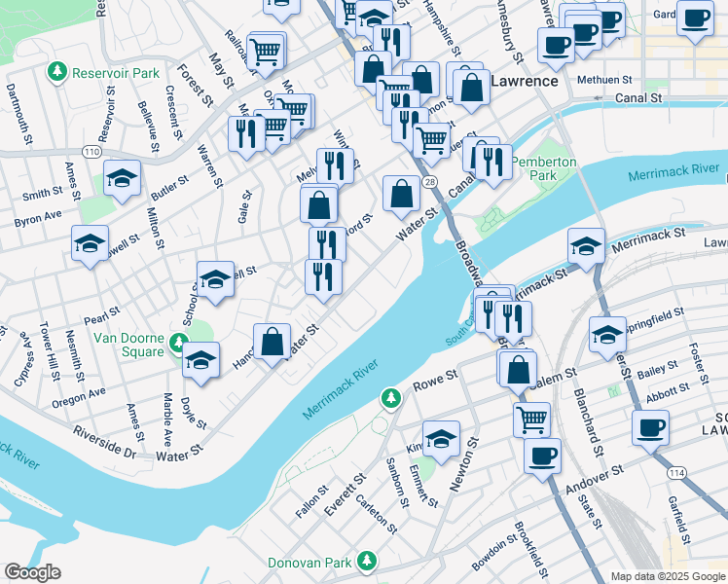The width and height of the screenshot is (728, 584).
Task: Click the restaurant marker near Pemberton Park
Action: [x=493, y=163]
